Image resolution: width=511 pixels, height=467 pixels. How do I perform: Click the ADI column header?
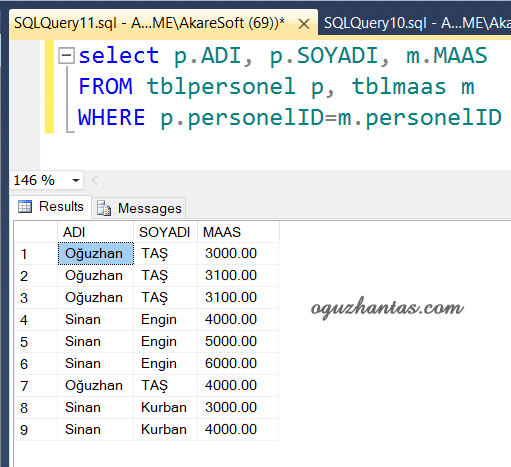pos(95,232)
